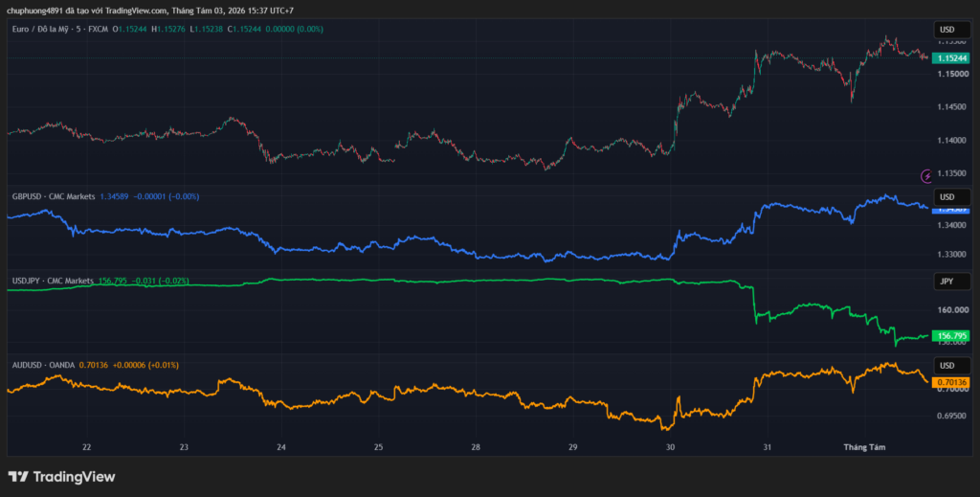Screen dimensions: 980x497
Task: Click the date label 30 on time axis
Action: (670, 447)
